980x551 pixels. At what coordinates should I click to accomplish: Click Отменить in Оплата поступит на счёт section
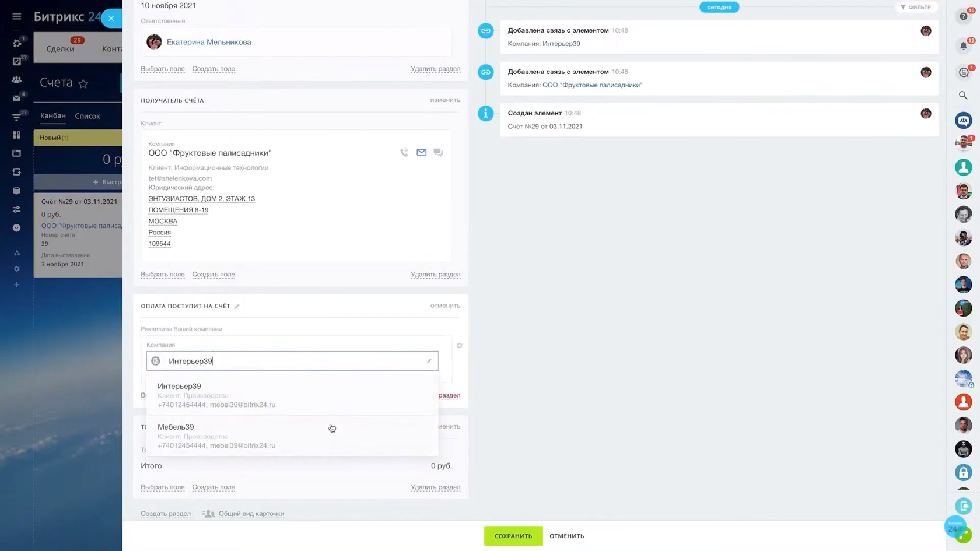click(445, 306)
